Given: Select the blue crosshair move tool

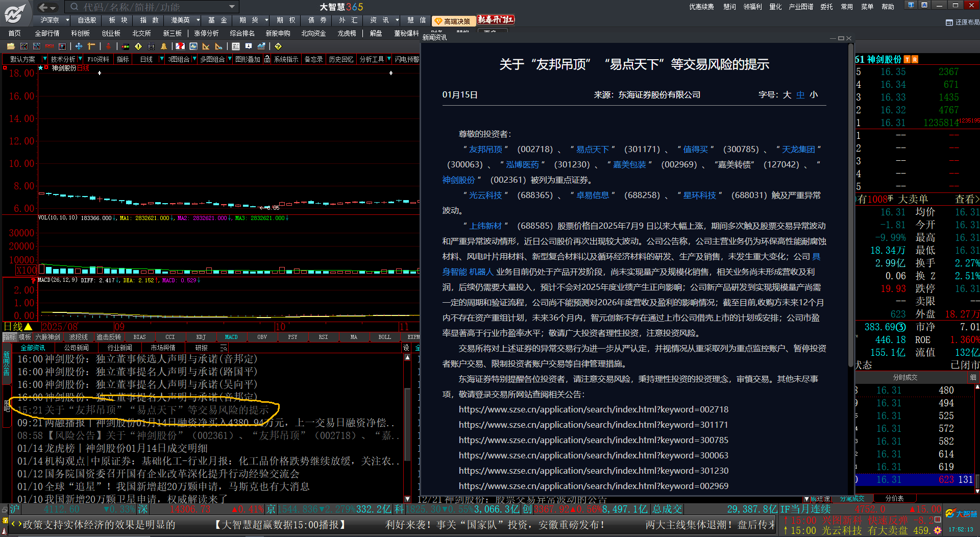Looking at the screenshot, I should tap(79, 46).
